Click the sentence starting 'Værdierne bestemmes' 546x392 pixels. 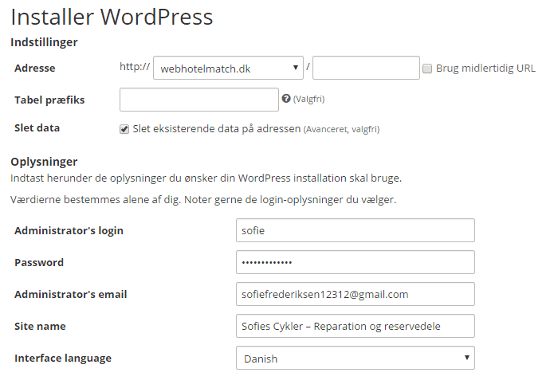[x=203, y=200]
